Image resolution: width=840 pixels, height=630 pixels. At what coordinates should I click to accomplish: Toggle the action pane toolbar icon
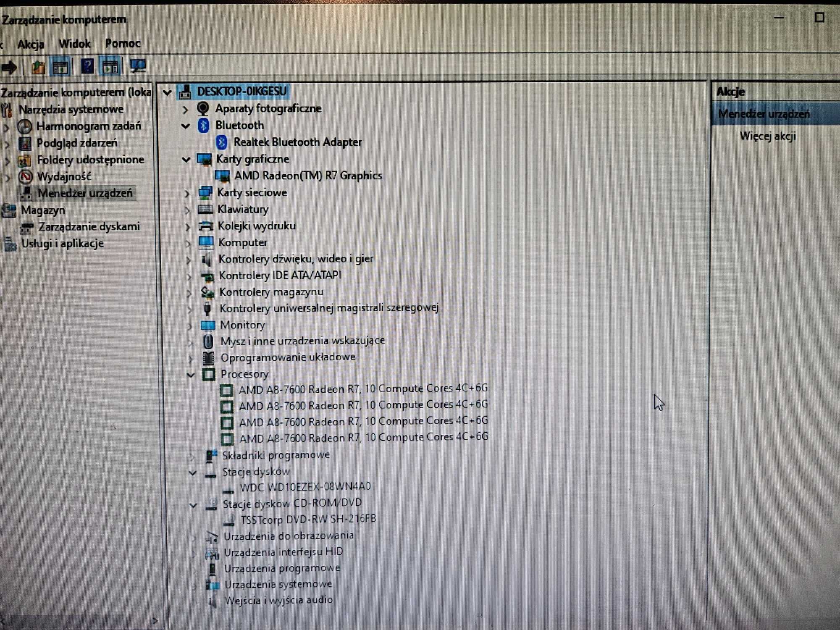pos(110,67)
